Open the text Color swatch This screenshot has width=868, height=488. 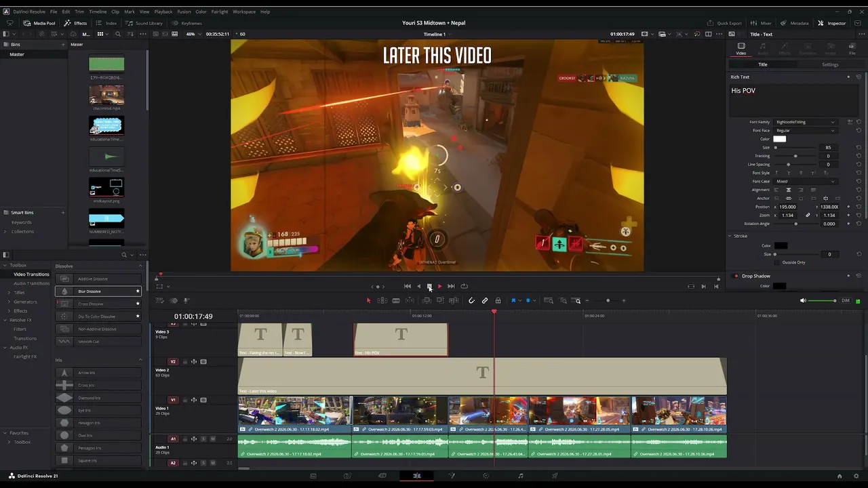click(x=780, y=139)
